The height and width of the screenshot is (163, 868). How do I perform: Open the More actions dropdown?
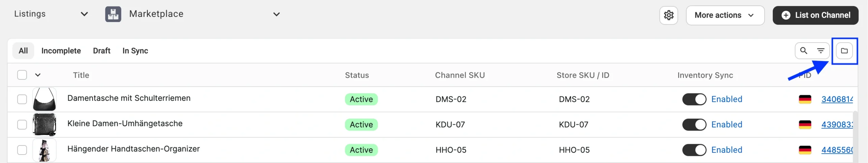click(725, 15)
